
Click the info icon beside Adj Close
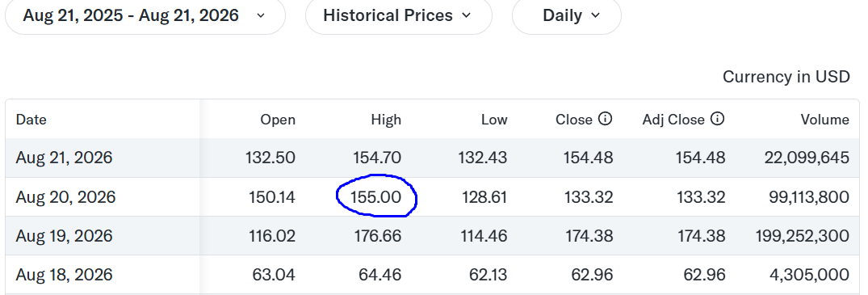[x=718, y=120]
